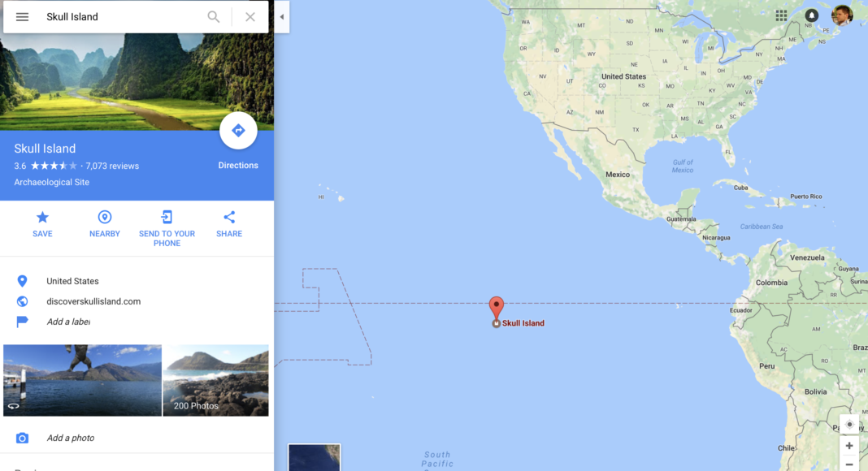Find places nearby Skull Island
The image size is (868, 471).
tap(105, 224)
